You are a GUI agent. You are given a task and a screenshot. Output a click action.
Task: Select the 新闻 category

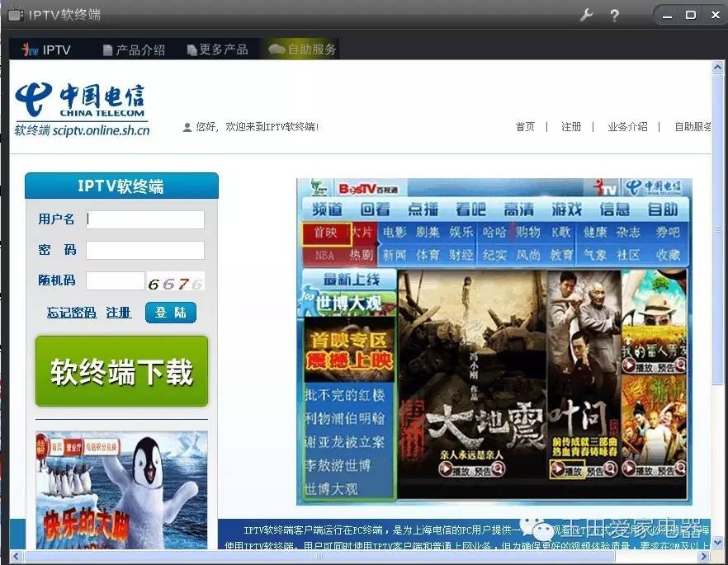[x=395, y=255]
